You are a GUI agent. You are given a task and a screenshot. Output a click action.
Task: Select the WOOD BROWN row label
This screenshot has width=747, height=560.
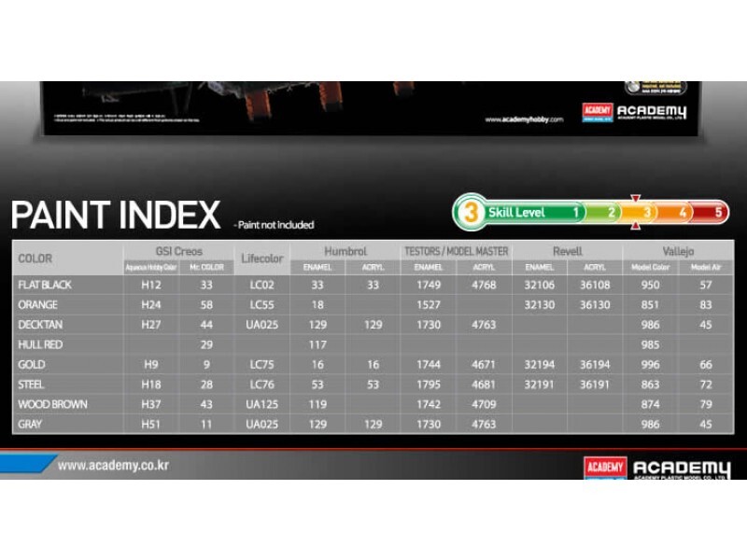pos(52,404)
